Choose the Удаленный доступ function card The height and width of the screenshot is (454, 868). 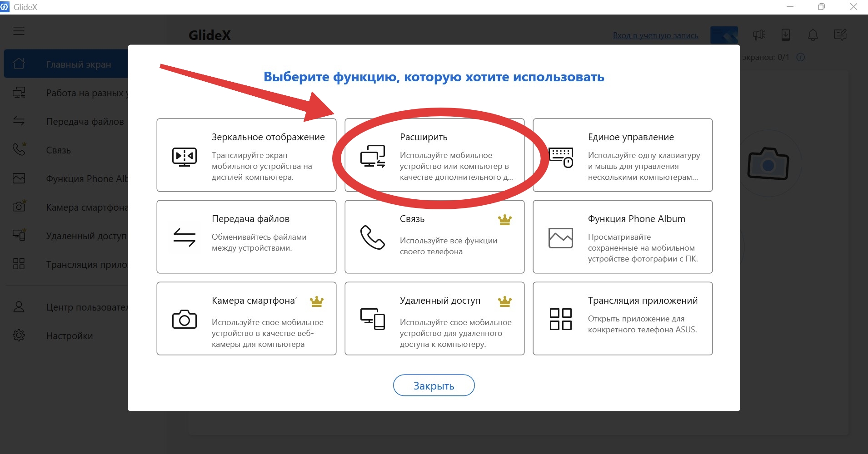click(434, 319)
